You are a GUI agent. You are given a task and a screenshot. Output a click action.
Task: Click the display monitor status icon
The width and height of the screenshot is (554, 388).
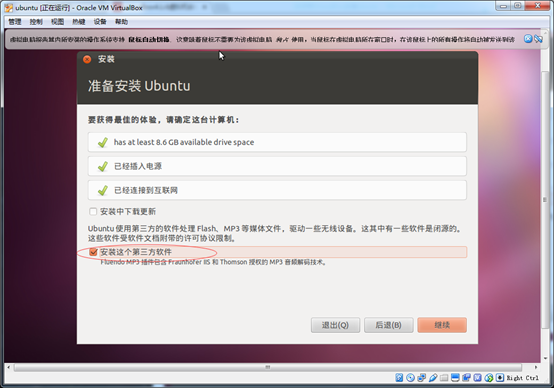click(x=455, y=378)
